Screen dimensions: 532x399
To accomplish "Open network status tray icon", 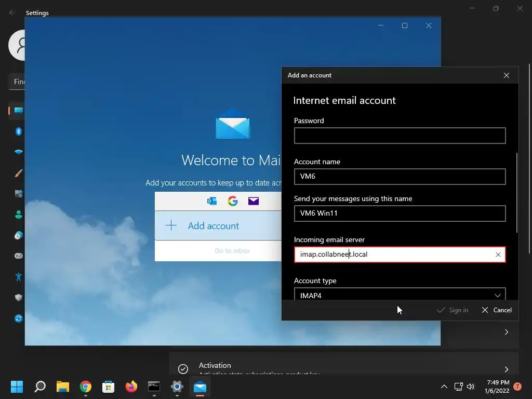I will point(458,387).
